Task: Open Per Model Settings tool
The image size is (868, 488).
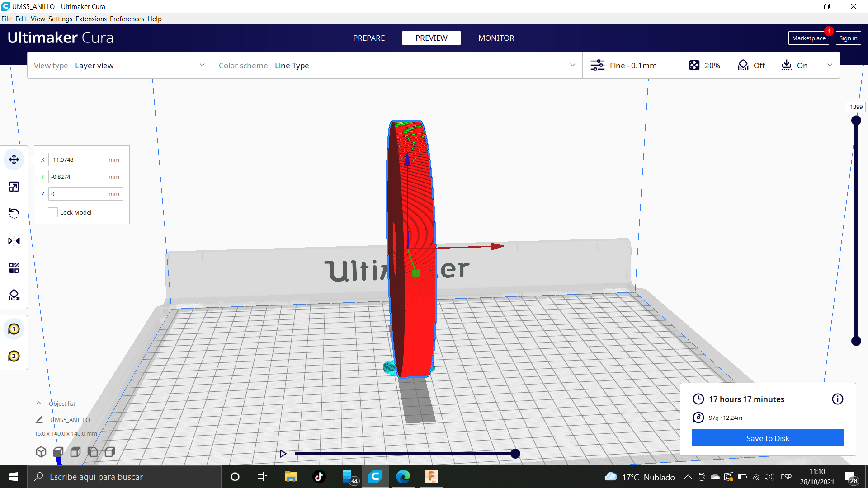Action: [x=14, y=268]
